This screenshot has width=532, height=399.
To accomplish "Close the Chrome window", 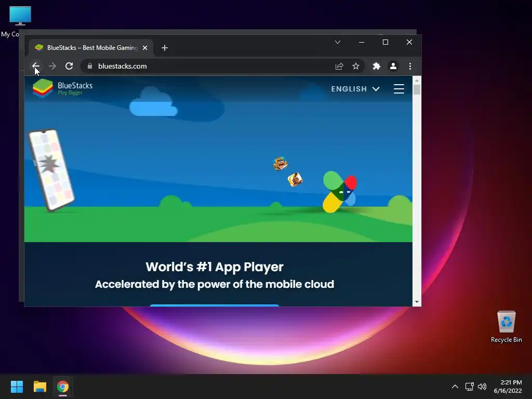I will (x=409, y=42).
